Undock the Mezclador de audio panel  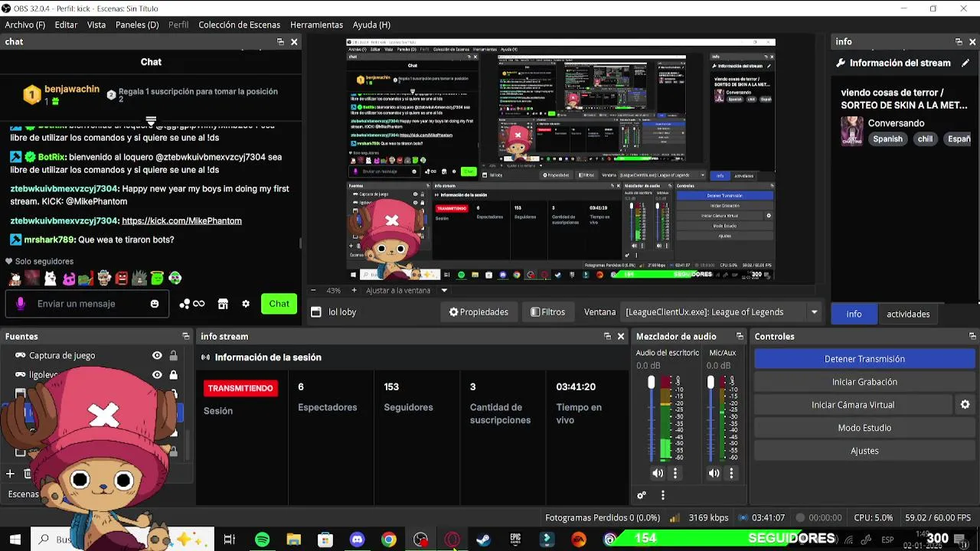(x=740, y=336)
